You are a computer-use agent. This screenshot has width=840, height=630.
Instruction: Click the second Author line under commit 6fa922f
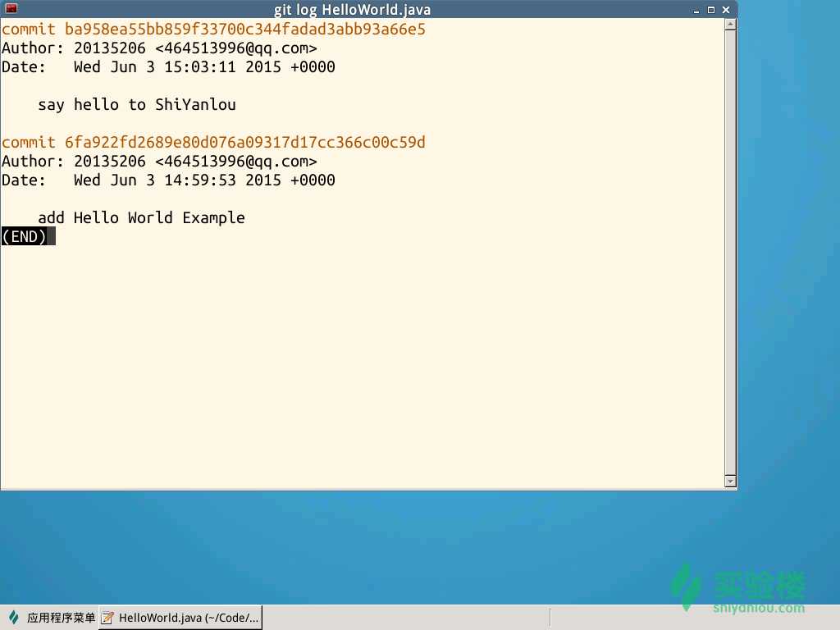(159, 162)
